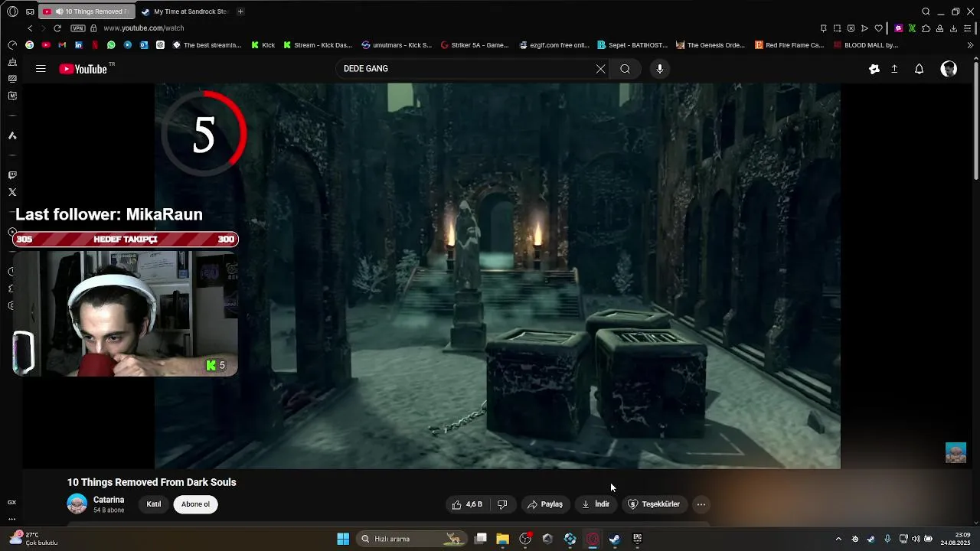Open the Catarina channel name link

[x=109, y=500]
